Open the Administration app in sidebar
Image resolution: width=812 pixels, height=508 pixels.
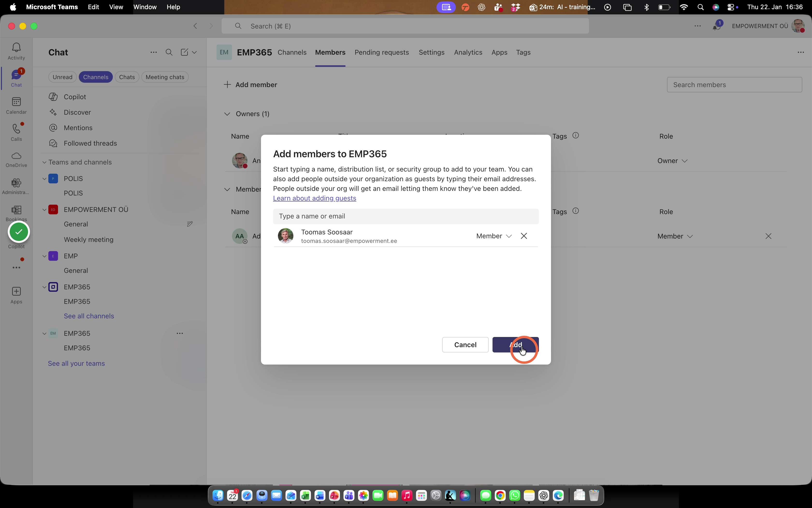[x=16, y=186]
